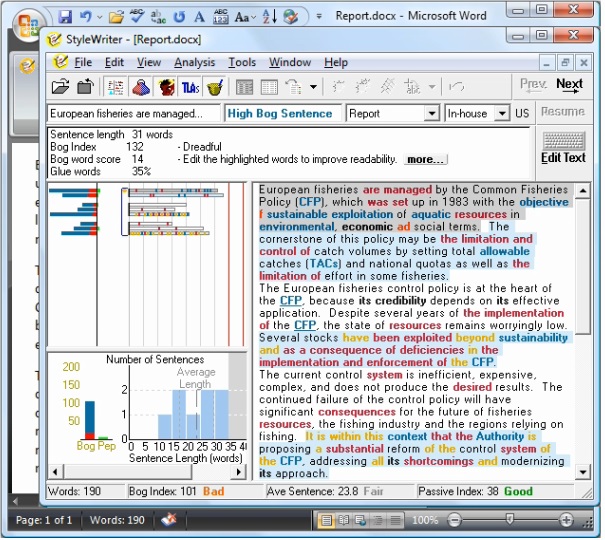This screenshot has height=540, width=605.
Task: Click the blue Redo/Repeat circular arrow icon
Action: coord(179,17)
